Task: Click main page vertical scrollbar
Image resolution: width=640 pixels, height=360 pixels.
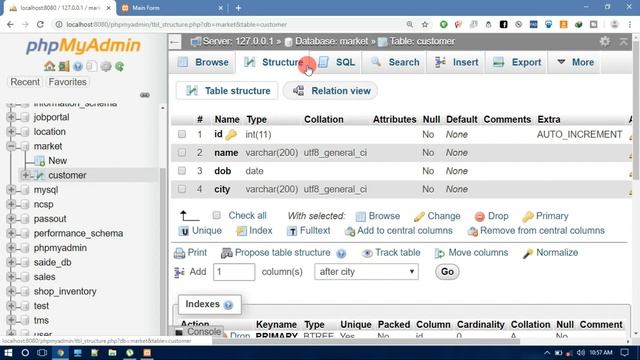Action: (636, 110)
